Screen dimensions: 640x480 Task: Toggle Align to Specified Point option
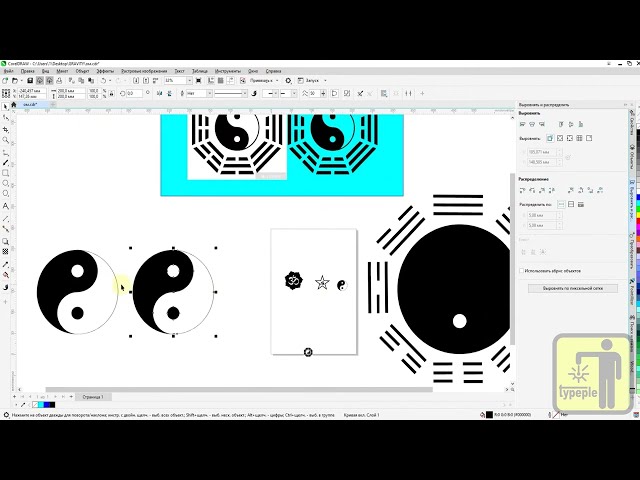(589, 138)
